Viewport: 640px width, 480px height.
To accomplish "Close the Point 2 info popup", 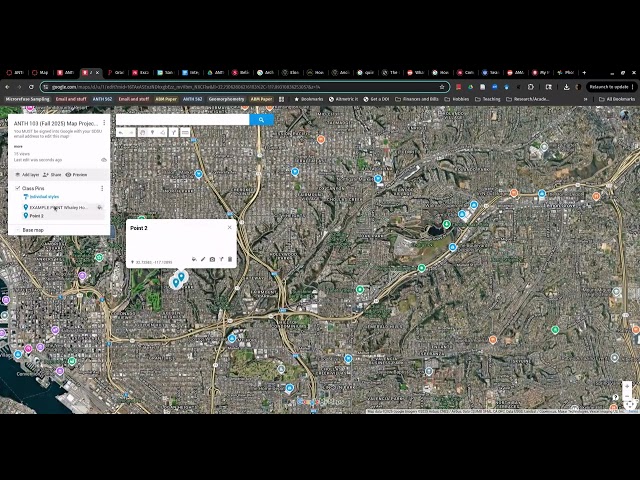I will point(229,227).
